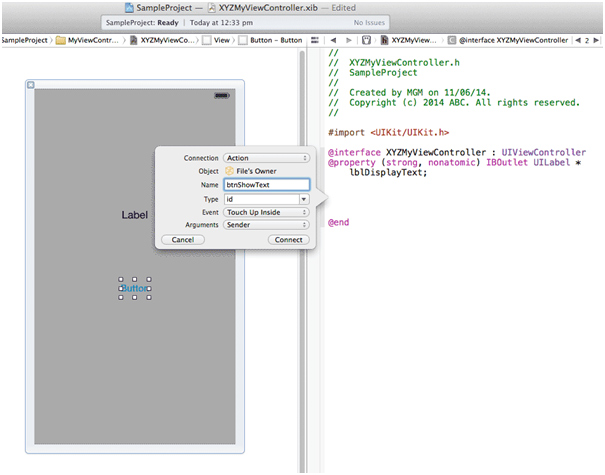Click the XYZMyViewController.xib title text
Image resolution: width=605 pixels, height=475 pixels.
268,8
